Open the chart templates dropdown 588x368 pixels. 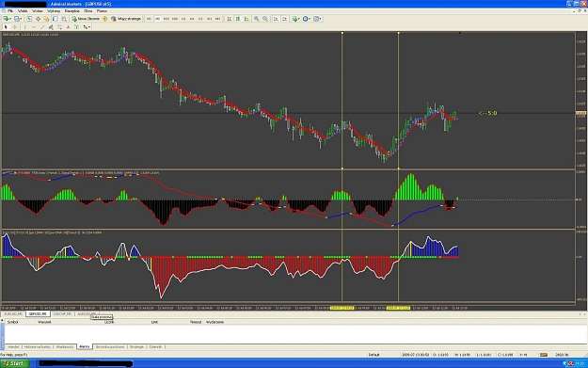coord(317,19)
